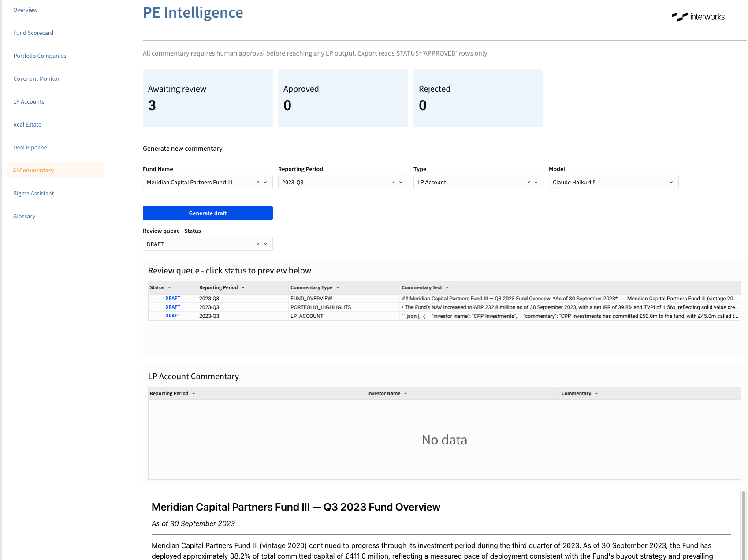Select Covenant Monitor sidebar item
Image resolution: width=748 pixels, height=560 pixels.
pyautogui.click(x=36, y=78)
